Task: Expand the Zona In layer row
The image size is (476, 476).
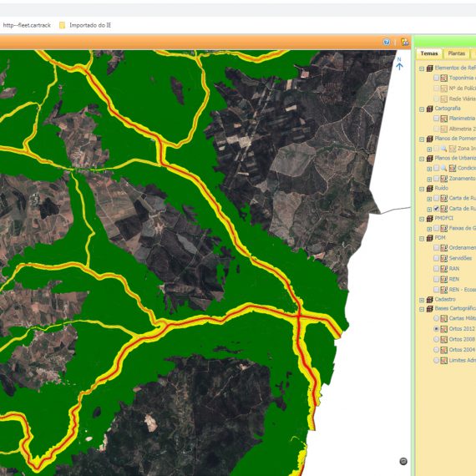Action: coord(429,149)
